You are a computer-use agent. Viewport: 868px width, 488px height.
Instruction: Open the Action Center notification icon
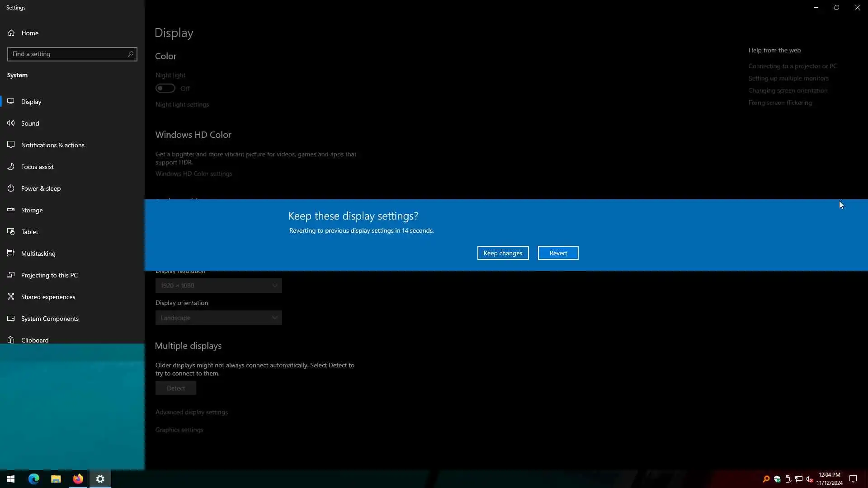[x=853, y=479]
